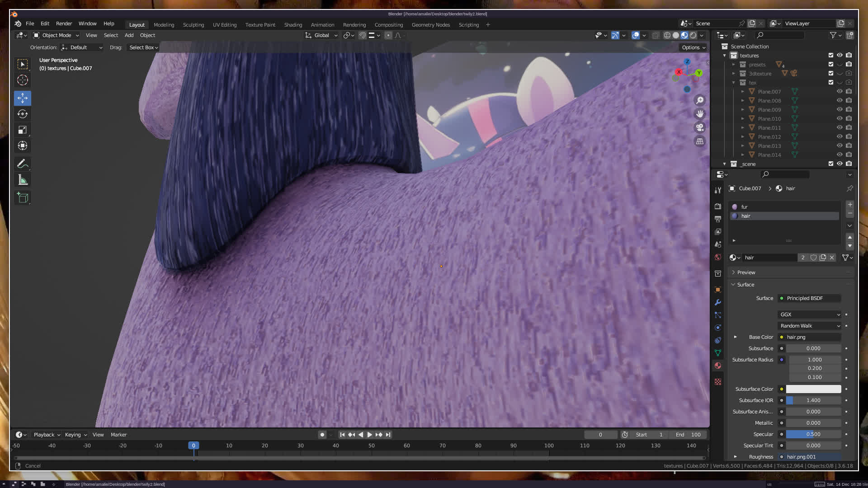Switch to the Shading workspace tab
Image resolution: width=868 pixels, height=488 pixels.
293,25
